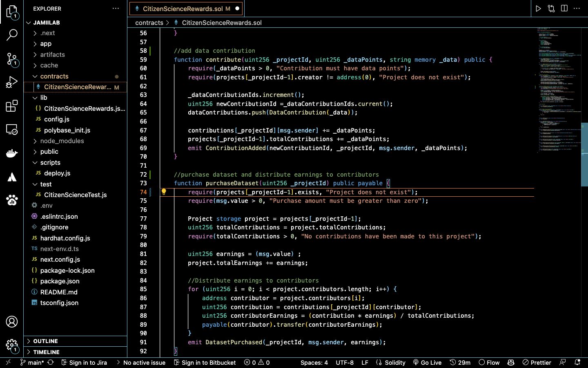Open the Extensions view
Viewport: 588px width, 368px height.
pyautogui.click(x=12, y=106)
